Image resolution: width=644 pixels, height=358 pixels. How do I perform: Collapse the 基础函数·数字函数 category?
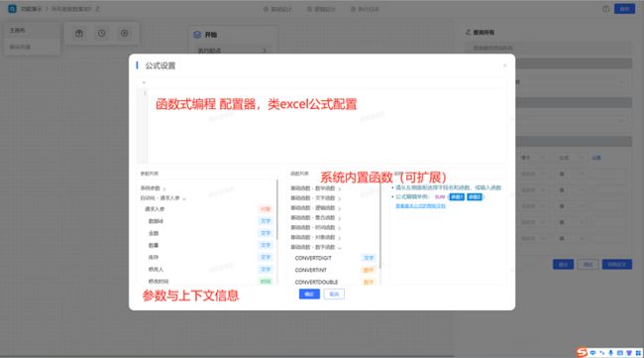[x=315, y=247]
